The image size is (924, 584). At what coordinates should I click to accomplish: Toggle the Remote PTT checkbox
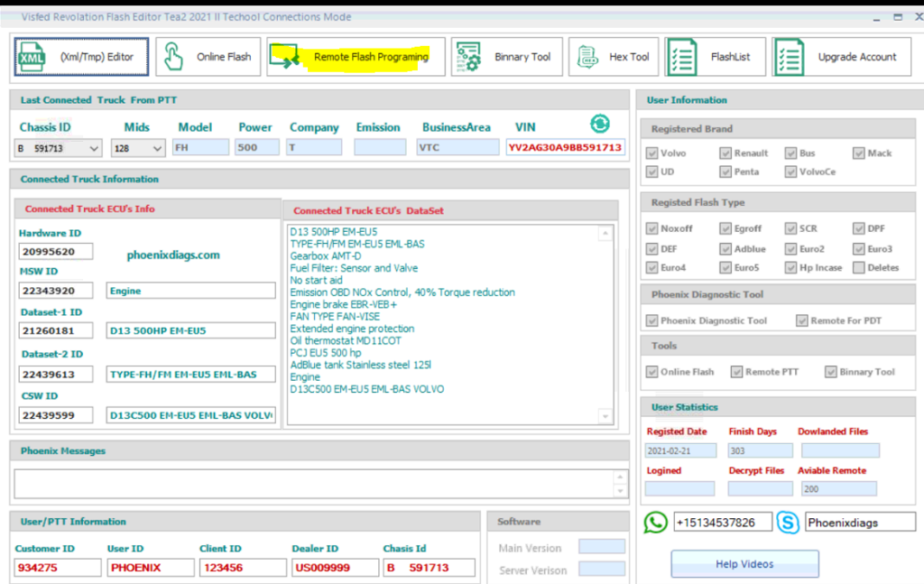tap(736, 372)
